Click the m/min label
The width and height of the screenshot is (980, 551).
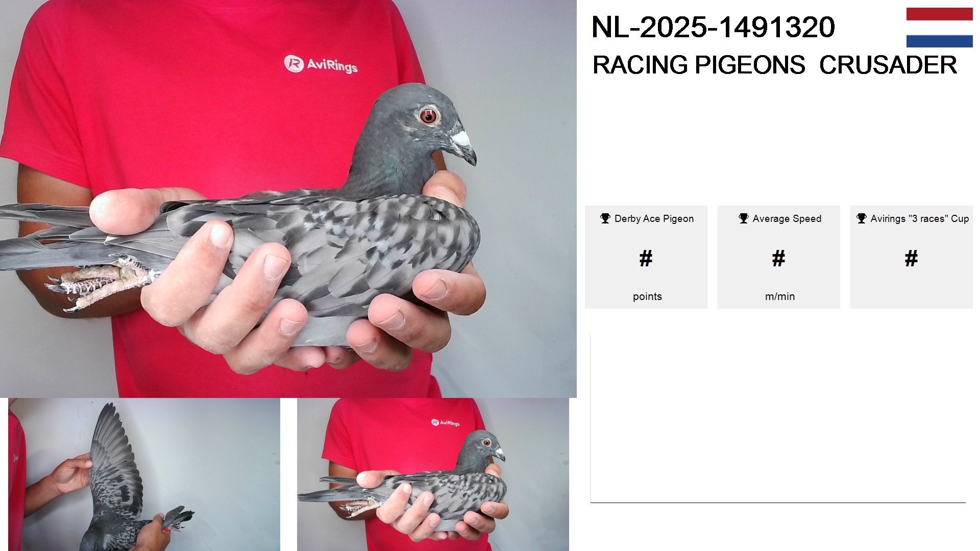coord(780,296)
